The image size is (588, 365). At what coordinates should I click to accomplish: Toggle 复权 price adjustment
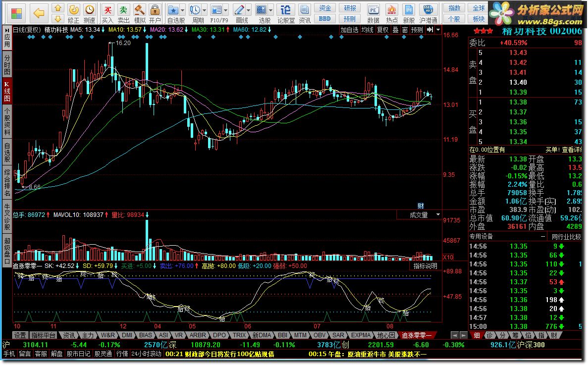pyautogui.click(x=383, y=30)
